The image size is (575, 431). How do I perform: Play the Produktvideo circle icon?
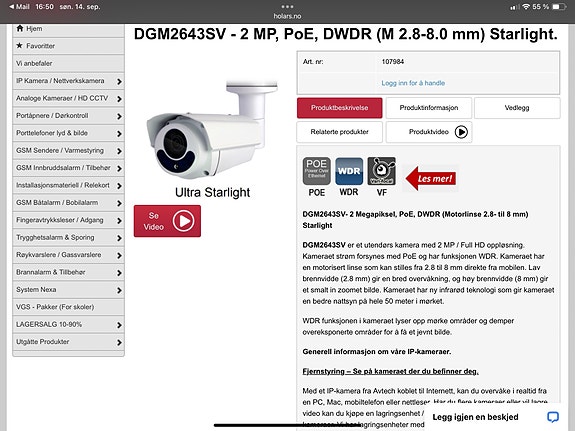[461, 132]
